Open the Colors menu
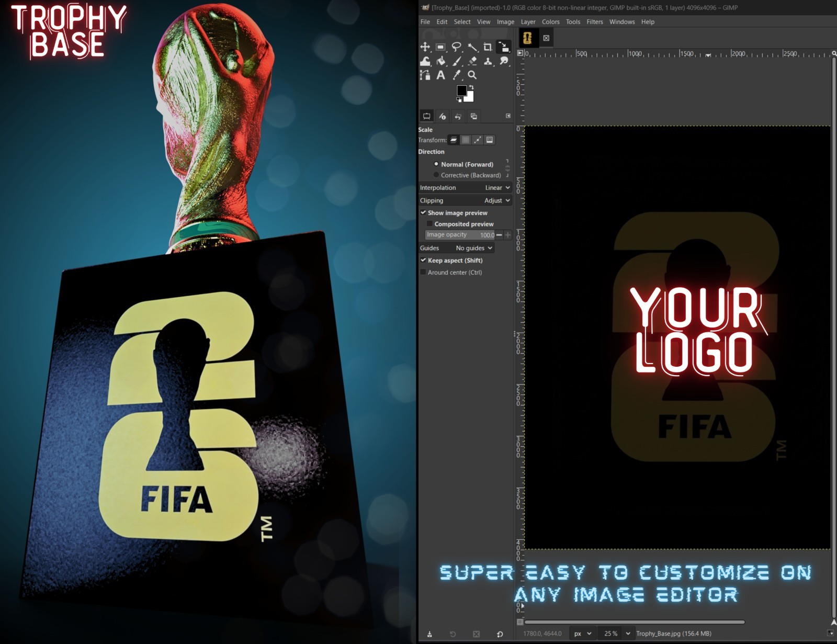Viewport: 837px width, 644px height. pos(551,22)
